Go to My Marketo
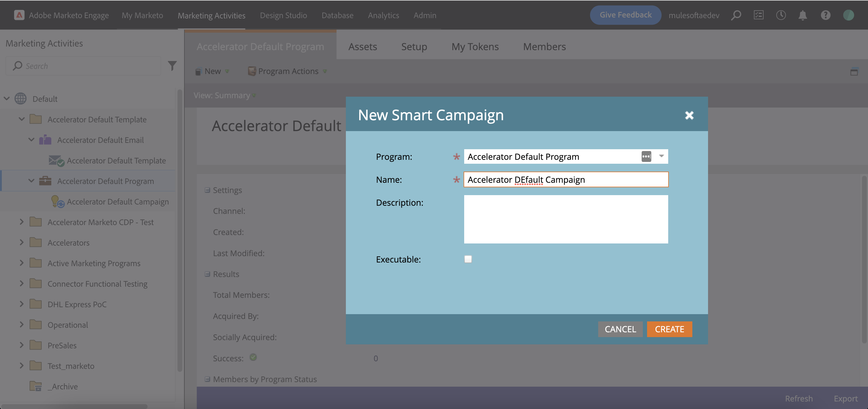The height and width of the screenshot is (409, 868). tap(142, 15)
